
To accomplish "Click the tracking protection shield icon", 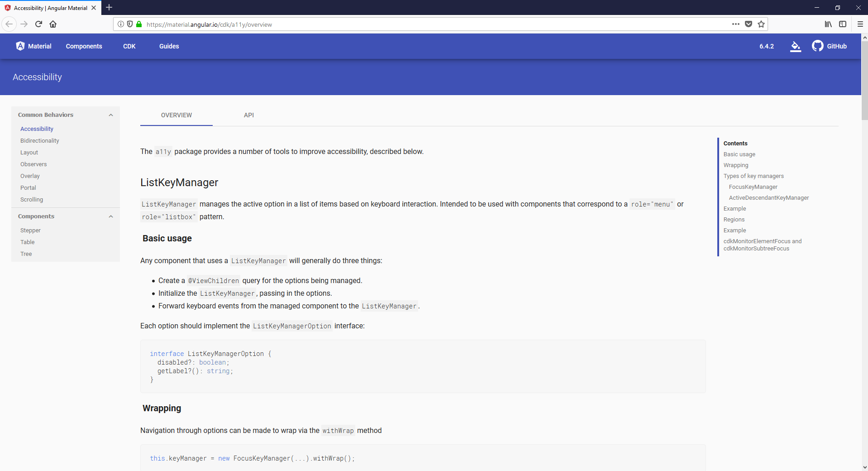I will 130,24.
